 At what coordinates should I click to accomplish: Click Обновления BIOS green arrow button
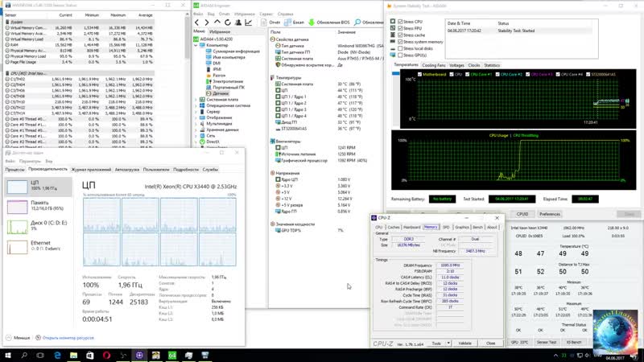(x=329, y=23)
